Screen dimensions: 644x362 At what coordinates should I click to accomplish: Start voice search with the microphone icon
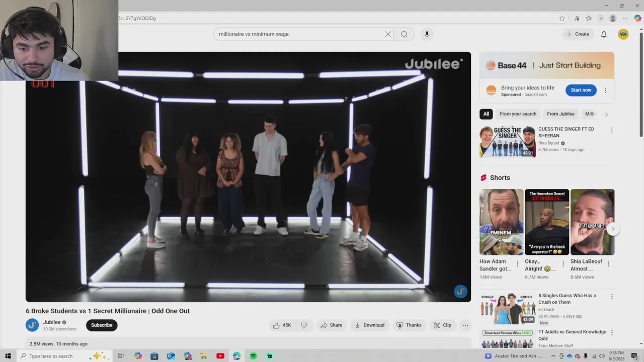click(427, 34)
